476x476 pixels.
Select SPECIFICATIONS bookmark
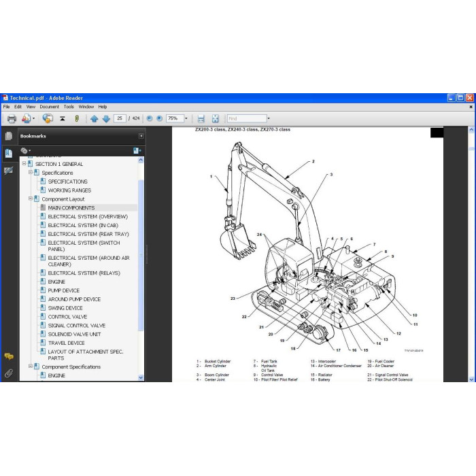coord(68,182)
